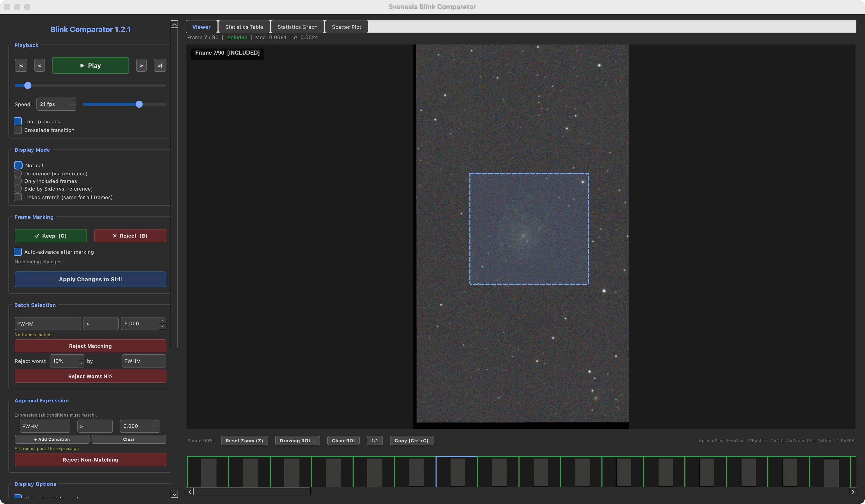
Task: Advance to the next frame
Action: (141, 65)
